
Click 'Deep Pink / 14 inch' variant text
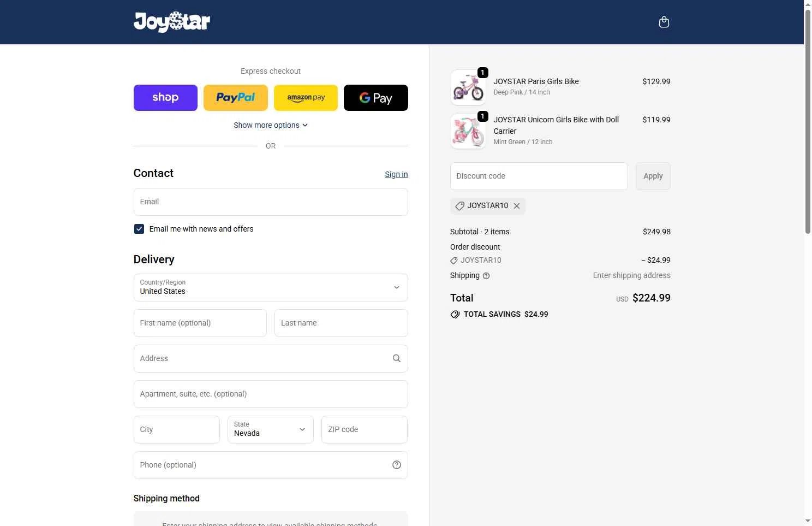[x=522, y=92]
